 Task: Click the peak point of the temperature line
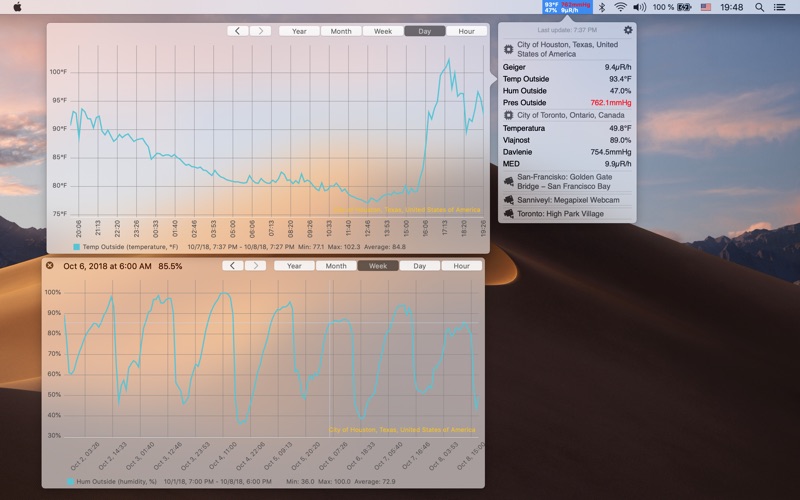click(448, 60)
